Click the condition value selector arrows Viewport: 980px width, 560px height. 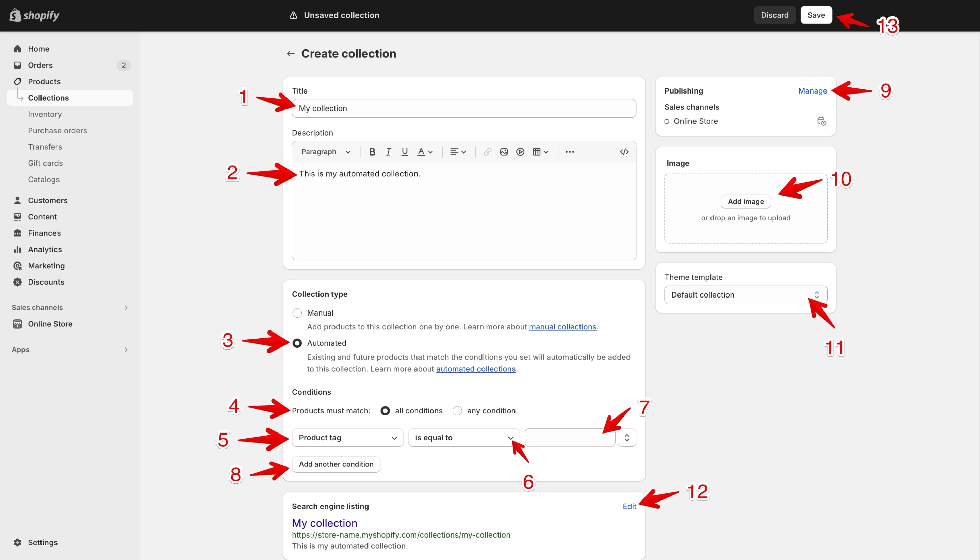627,438
